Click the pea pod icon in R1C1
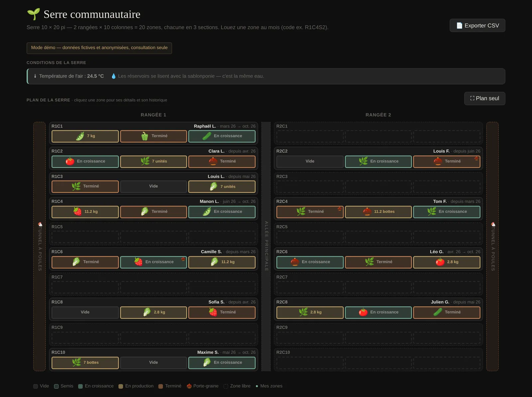Screen dimensions: 532x397 [80, 136]
